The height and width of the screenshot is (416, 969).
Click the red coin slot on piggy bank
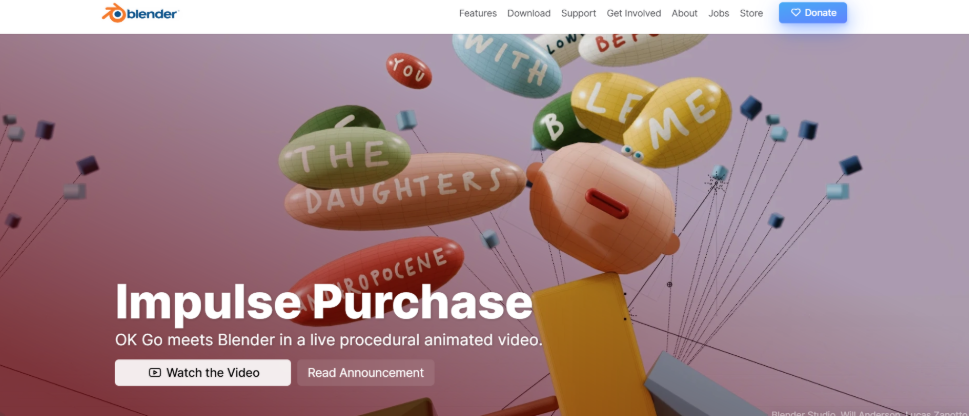pyautogui.click(x=606, y=203)
